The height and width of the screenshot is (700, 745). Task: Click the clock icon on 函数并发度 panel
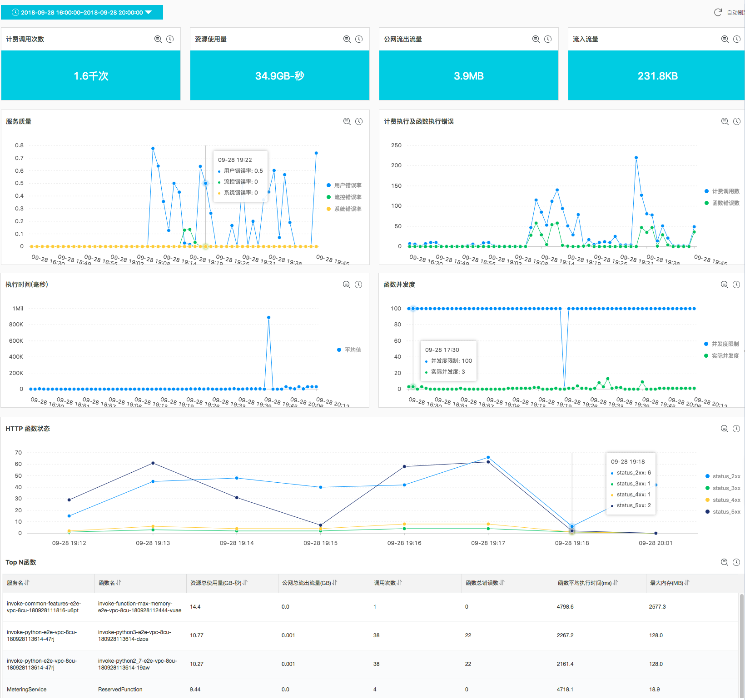[x=736, y=285]
